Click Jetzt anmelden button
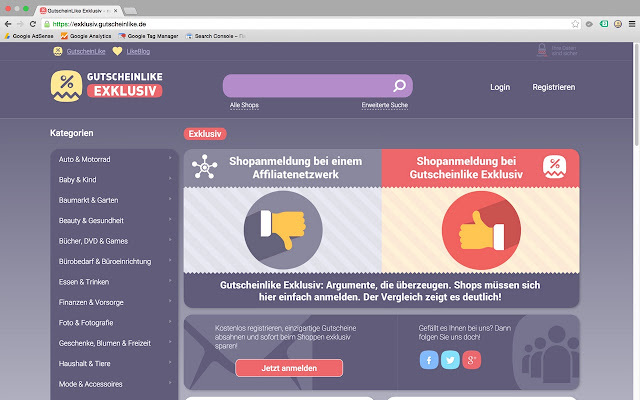 pos(289,368)
